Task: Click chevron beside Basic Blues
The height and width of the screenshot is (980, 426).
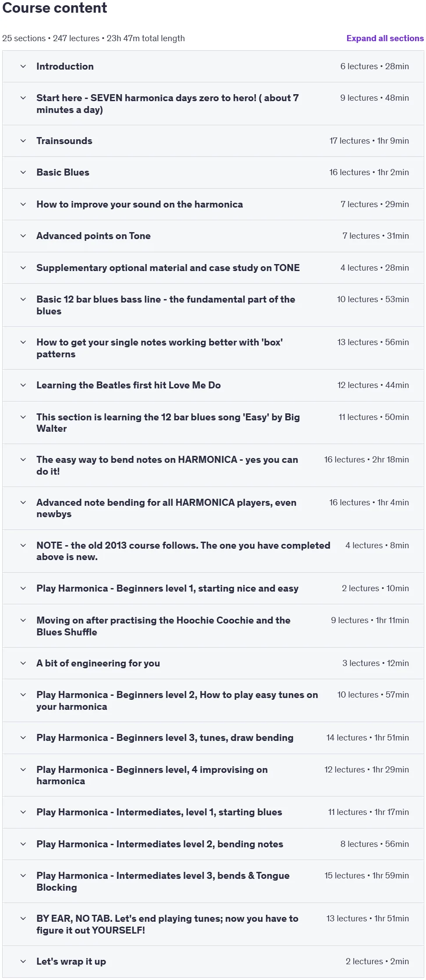Action: pos(23,173)
